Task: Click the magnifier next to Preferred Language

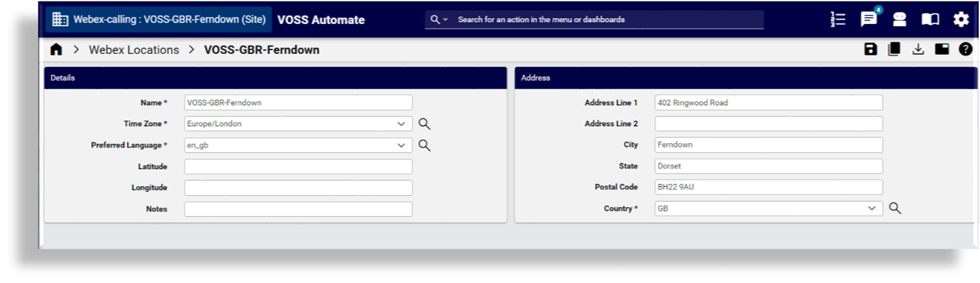Action: point(425,145)
